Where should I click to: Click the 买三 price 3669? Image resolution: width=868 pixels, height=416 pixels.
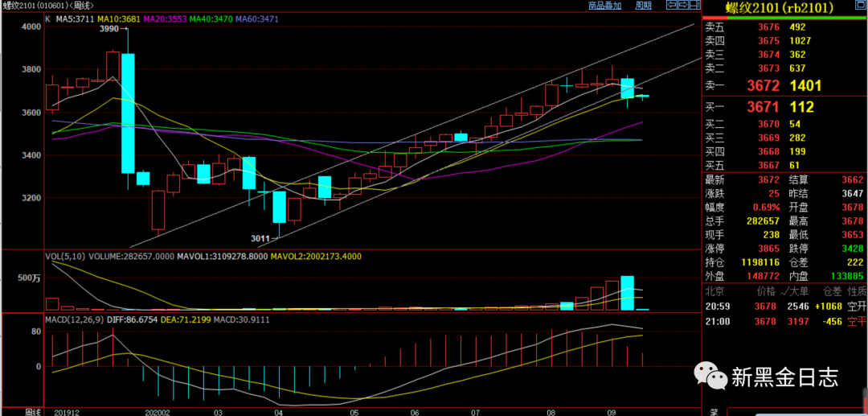point(770,138)
